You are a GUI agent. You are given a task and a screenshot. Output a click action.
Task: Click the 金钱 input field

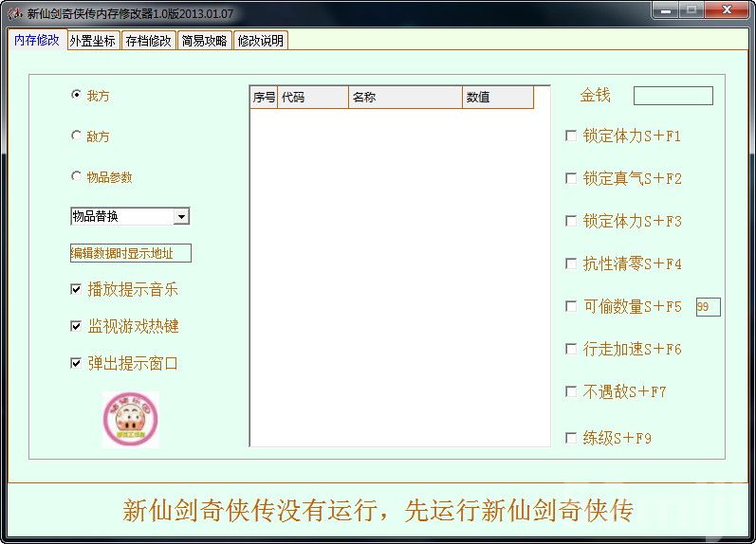(x=673, y=96)
